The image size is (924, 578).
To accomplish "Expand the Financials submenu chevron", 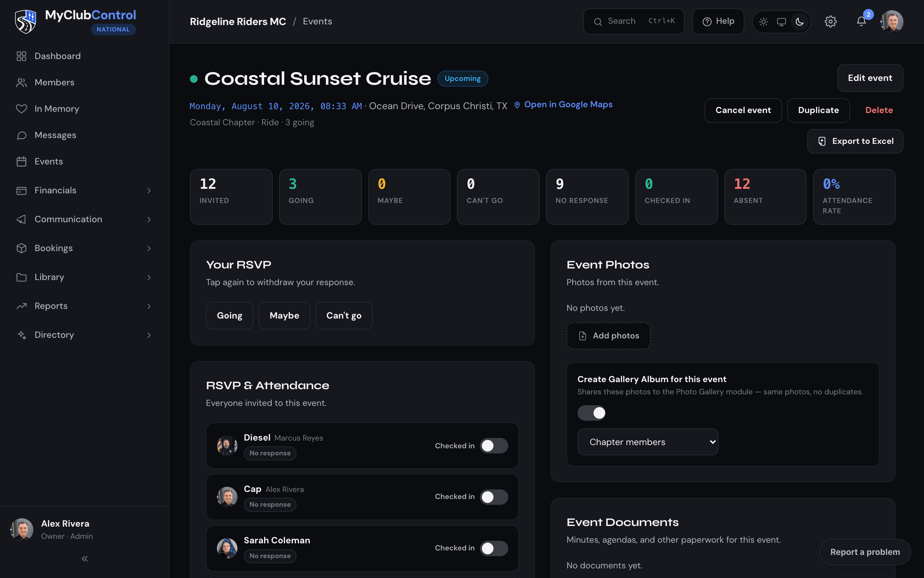I will tap(149, 190).
